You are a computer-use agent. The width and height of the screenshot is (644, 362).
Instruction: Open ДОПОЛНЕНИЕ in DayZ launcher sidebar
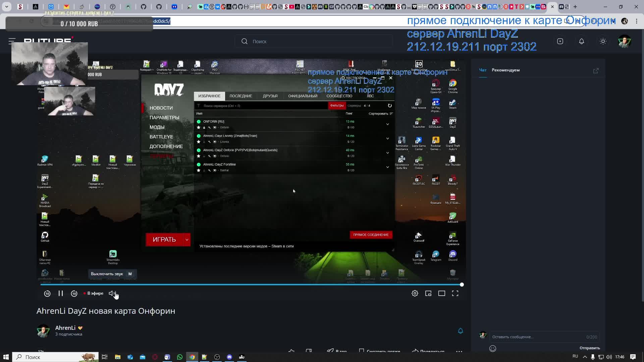(166, 146)
